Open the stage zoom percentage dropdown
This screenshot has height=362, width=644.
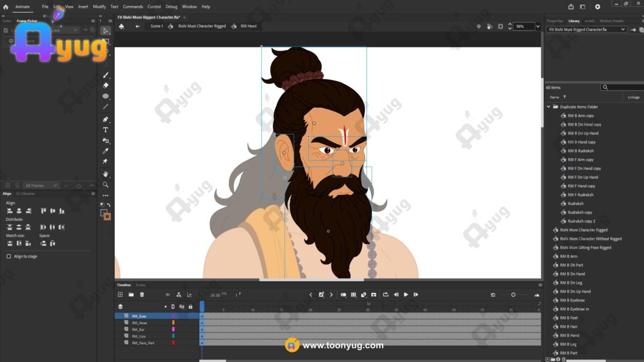[537, 26]
